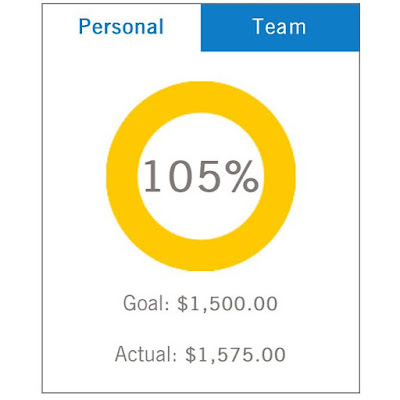This screenshot has height=400, width=400.
Task: Click the word Actual label
Action: coord(144,354)
